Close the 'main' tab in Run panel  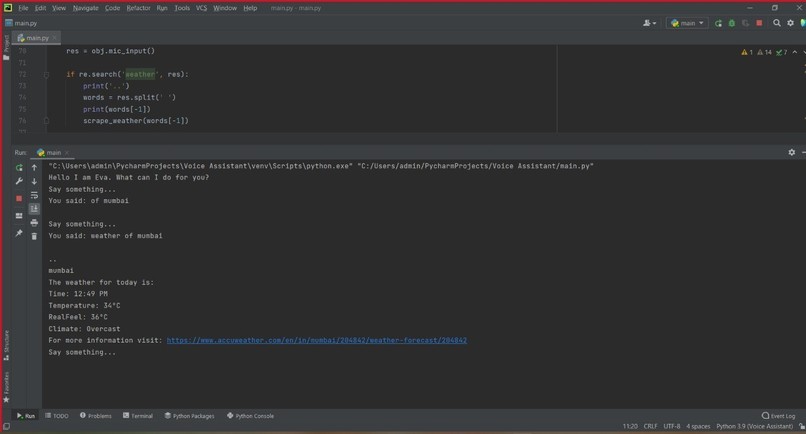67,153
